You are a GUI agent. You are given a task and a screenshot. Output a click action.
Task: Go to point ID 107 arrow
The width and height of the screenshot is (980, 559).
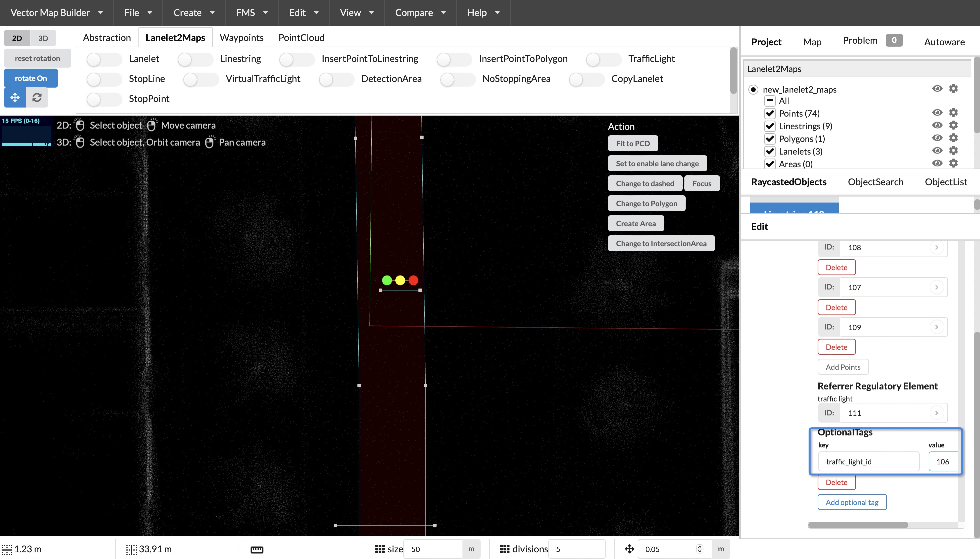(x=936, y=287)
